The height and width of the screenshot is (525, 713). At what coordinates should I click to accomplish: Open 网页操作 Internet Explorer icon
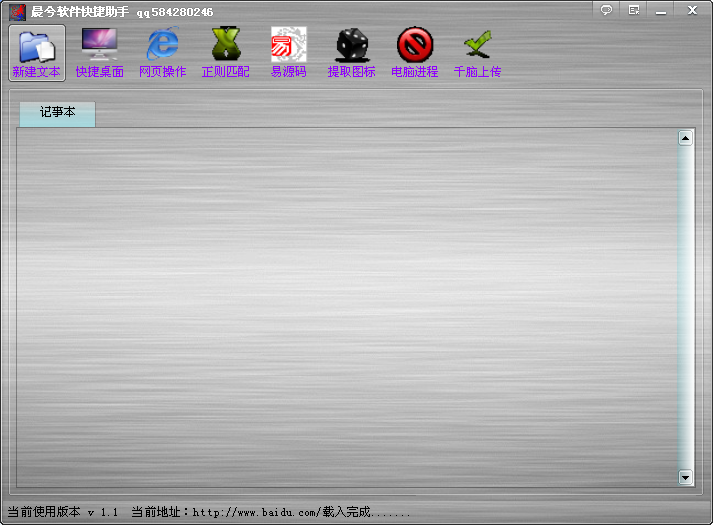click(162, 53)
